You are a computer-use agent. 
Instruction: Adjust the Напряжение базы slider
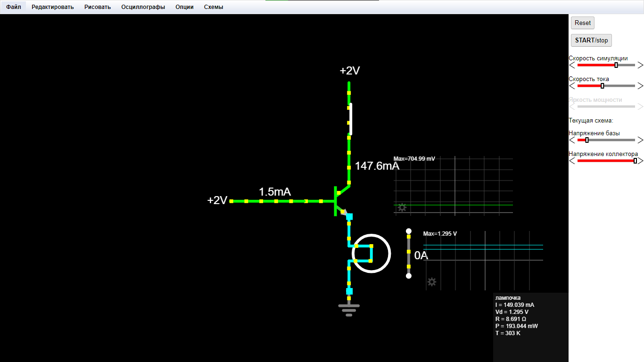(606, 140)
